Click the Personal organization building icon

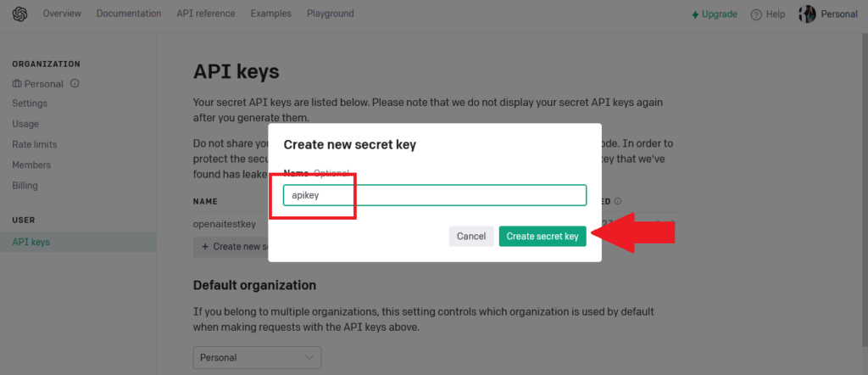click(x=17, y=84)
